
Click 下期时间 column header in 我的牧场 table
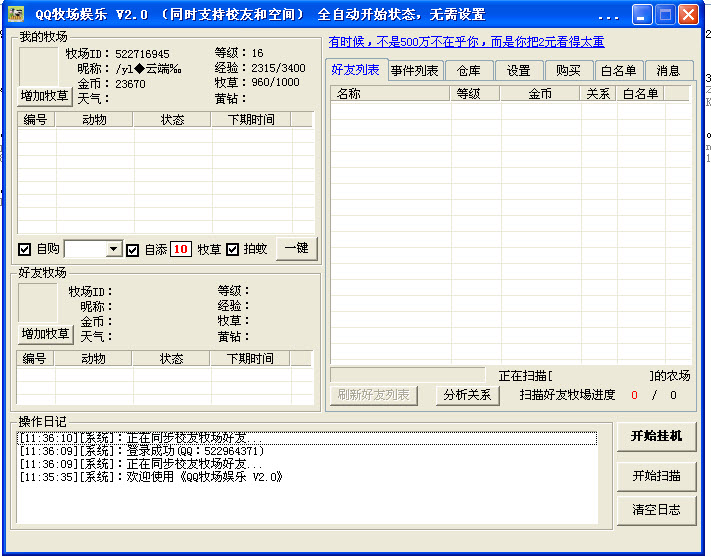[251, 120]
